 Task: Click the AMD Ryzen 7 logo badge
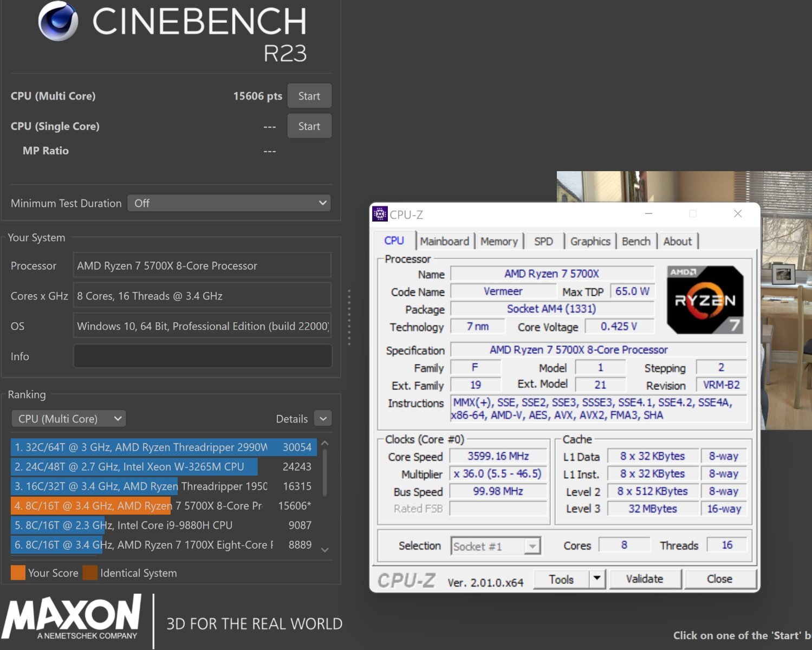coord(705,300)
